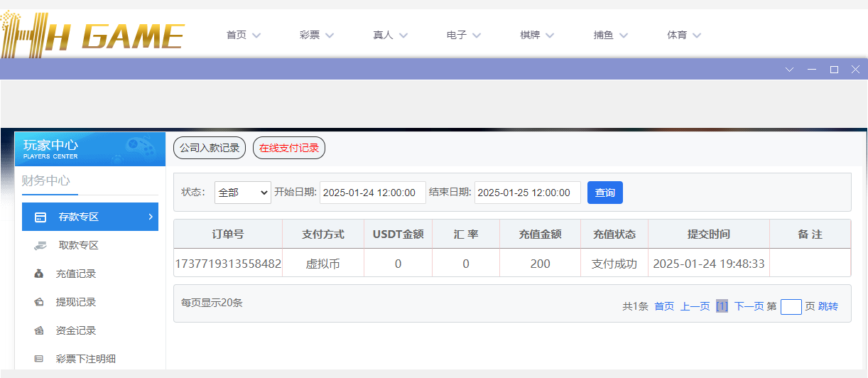Click the recharge records money bag icon
This screenshot has width=868, height=378.
[x=40, y=274]
